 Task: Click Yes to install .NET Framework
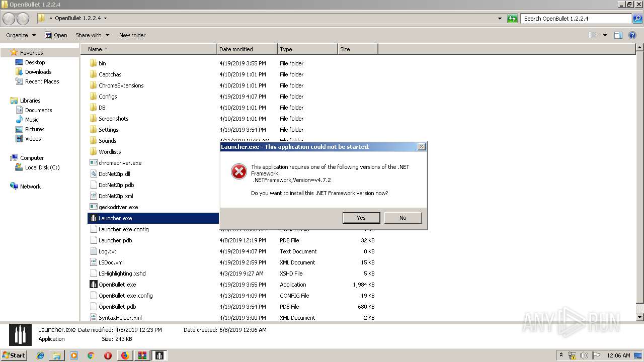(361, 218)
